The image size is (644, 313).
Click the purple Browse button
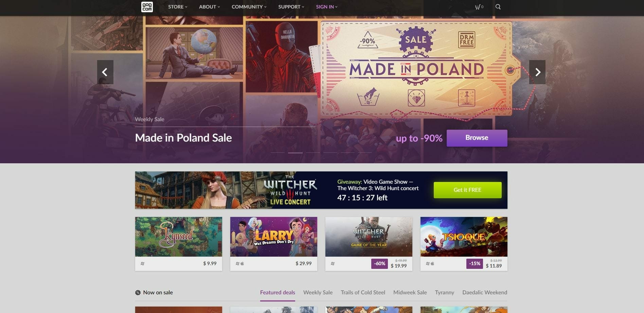[x=477, y=138]
